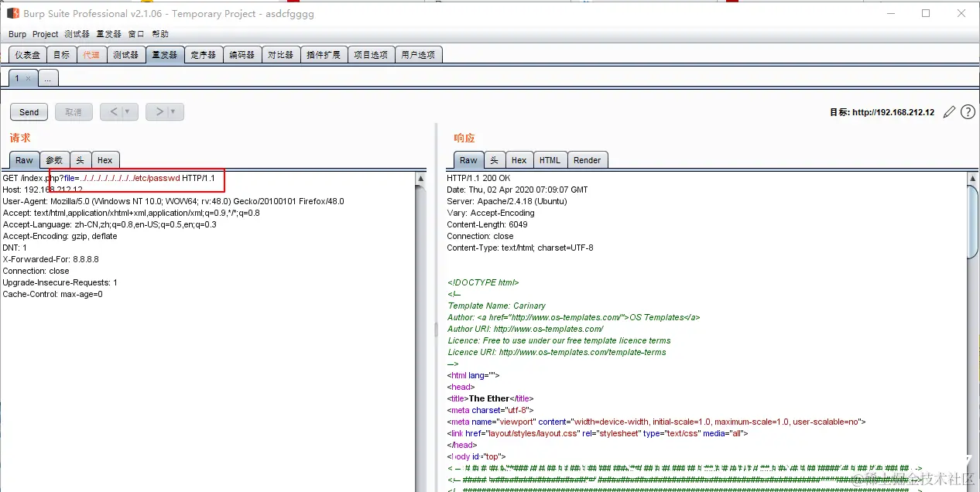Click the GET /index.php request line

[108, 179]
